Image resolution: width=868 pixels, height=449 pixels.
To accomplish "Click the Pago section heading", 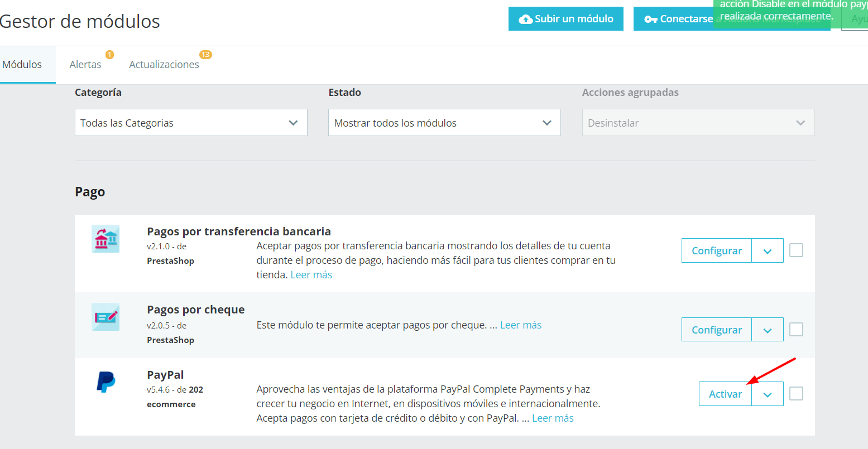I will point(90,192).
